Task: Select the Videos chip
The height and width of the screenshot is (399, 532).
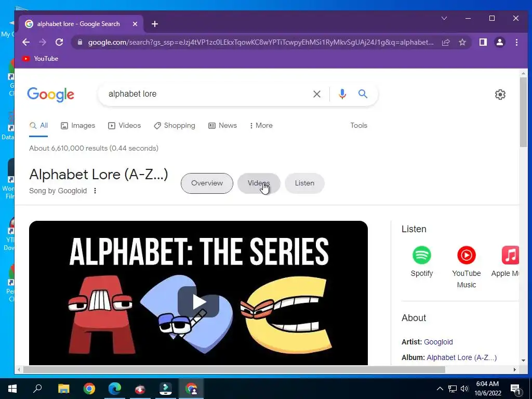Action: pos(259,183)
